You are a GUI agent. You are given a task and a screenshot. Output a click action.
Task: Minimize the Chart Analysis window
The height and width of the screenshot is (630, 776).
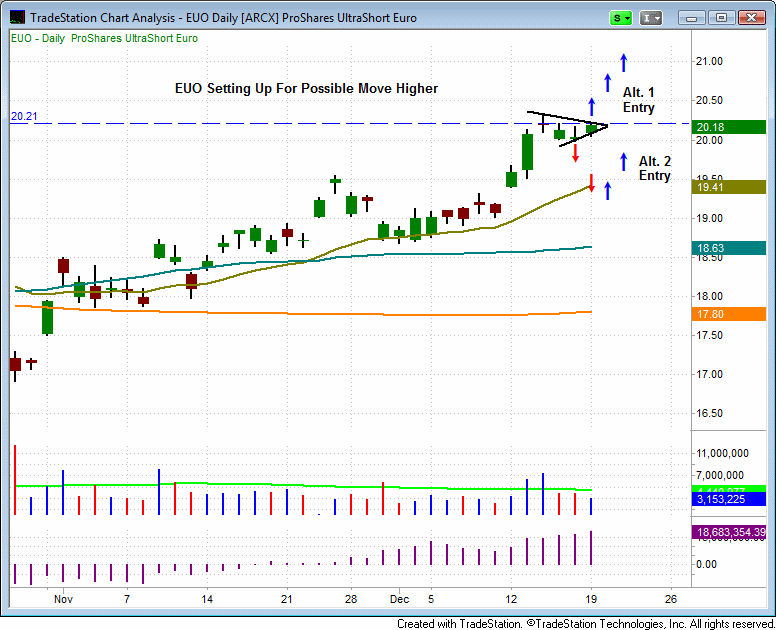click(692, 18)
